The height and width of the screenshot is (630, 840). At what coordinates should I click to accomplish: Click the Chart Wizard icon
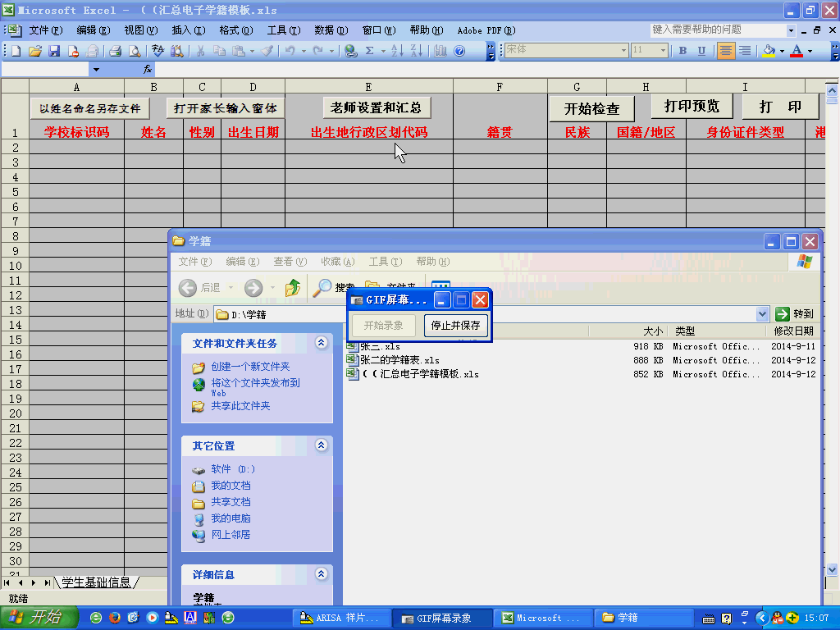point(441,51)
